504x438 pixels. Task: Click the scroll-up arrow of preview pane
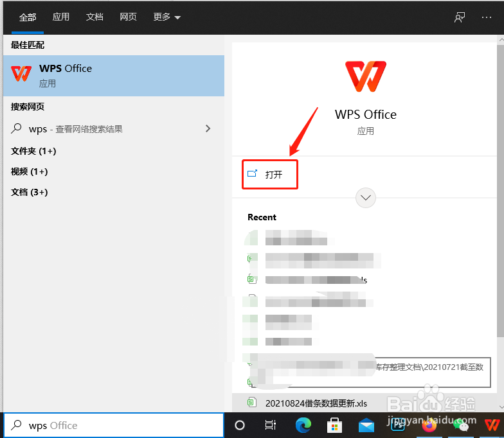click(501, 40)
